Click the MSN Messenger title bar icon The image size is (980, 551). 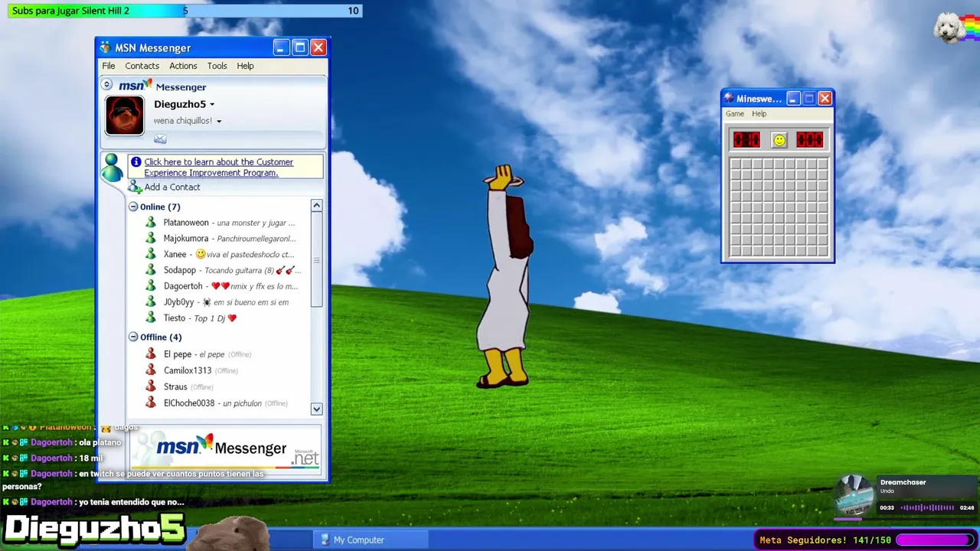pos(106,48)
